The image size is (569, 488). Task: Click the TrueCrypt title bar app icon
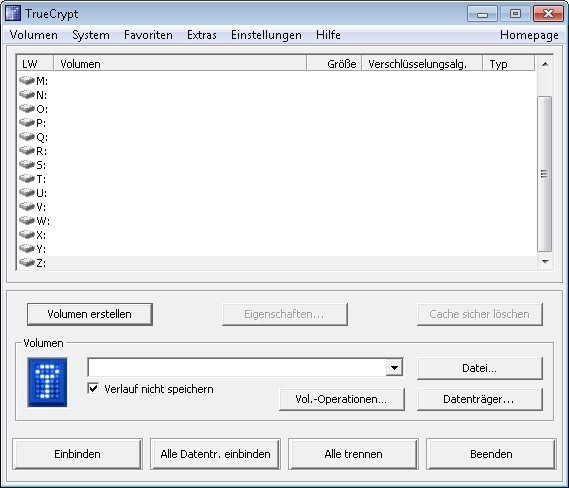[x=13, y=13]
